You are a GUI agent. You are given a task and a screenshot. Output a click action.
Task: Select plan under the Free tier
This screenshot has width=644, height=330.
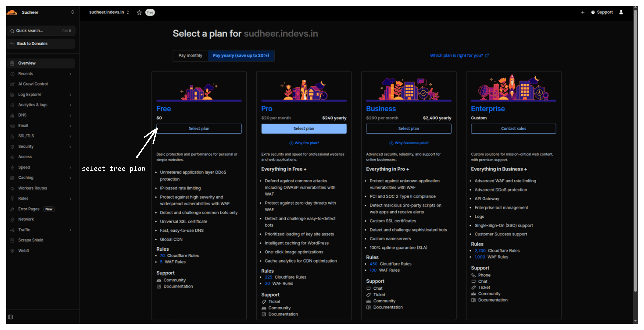click(199, 129)
